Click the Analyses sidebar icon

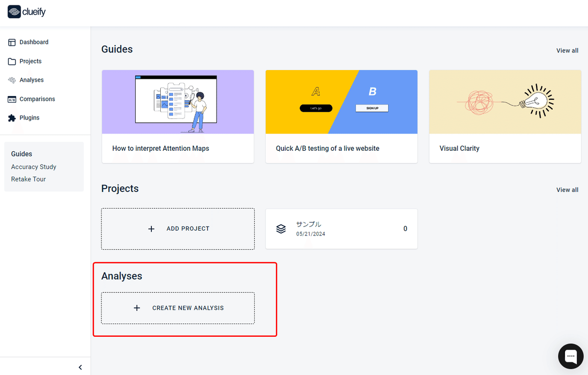[12, 80]
